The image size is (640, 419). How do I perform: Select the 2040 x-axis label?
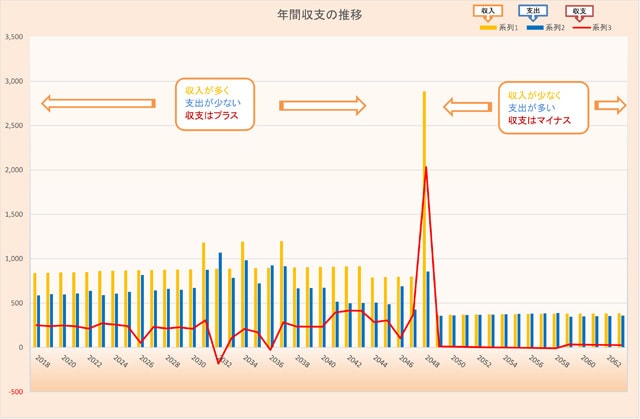pos(328,361)
